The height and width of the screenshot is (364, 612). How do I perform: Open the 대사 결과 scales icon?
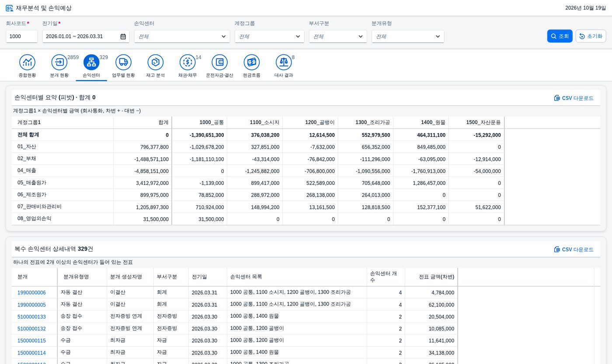tap(284, 62)
